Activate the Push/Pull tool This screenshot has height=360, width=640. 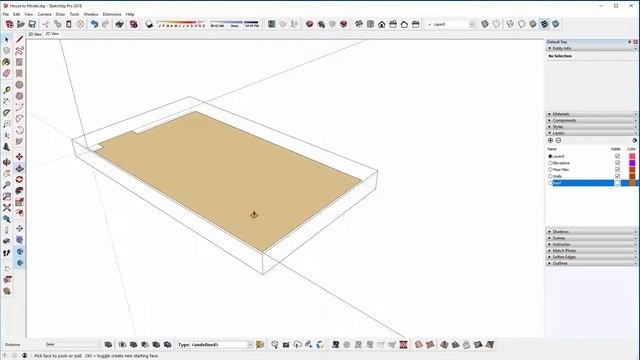19,168
